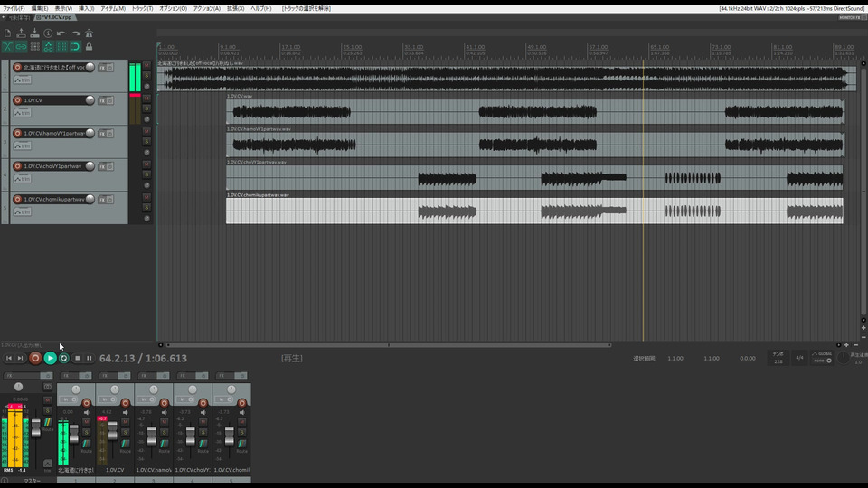Click the transport Record button
This screenshot has height=488, width=868.
click(35, 359)
